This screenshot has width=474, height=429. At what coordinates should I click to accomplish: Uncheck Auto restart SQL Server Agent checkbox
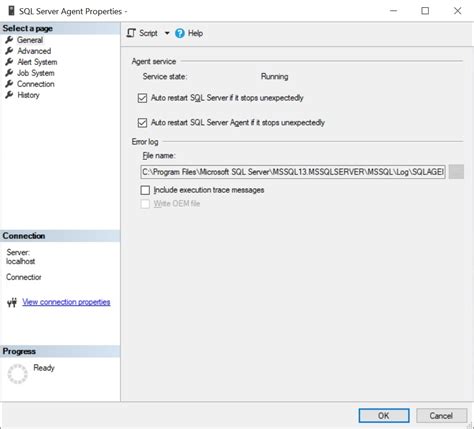pos(142,123)
